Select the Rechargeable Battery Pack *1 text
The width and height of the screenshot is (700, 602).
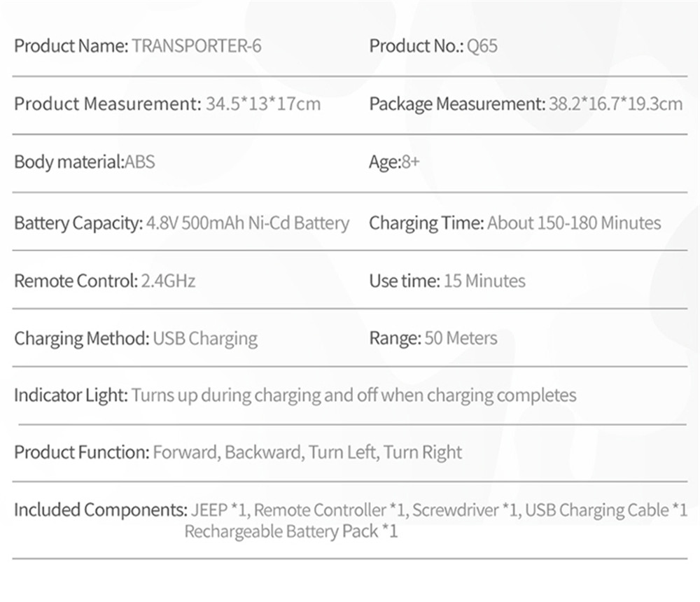[290, 531]
